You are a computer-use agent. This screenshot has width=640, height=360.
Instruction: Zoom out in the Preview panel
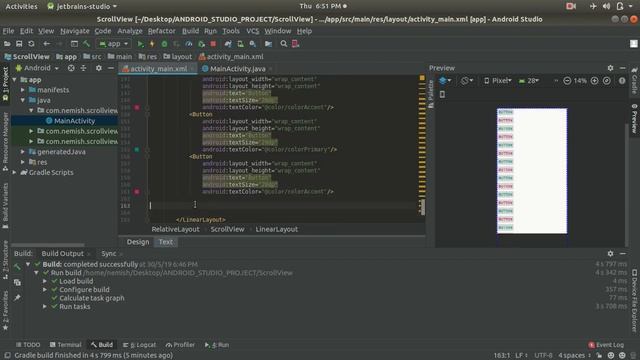(x=567, y=81)
